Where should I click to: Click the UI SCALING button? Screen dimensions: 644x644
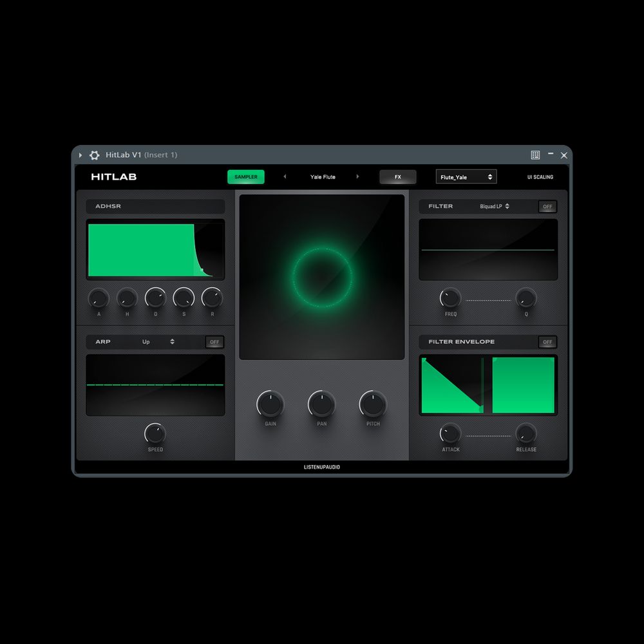click(540, 177)
